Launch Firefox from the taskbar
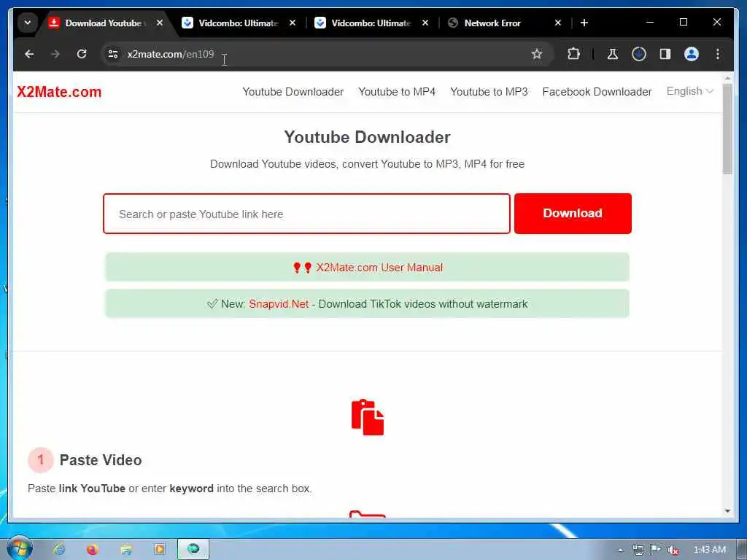This screenshot has height=560, width=747. (x=92, y=550)
